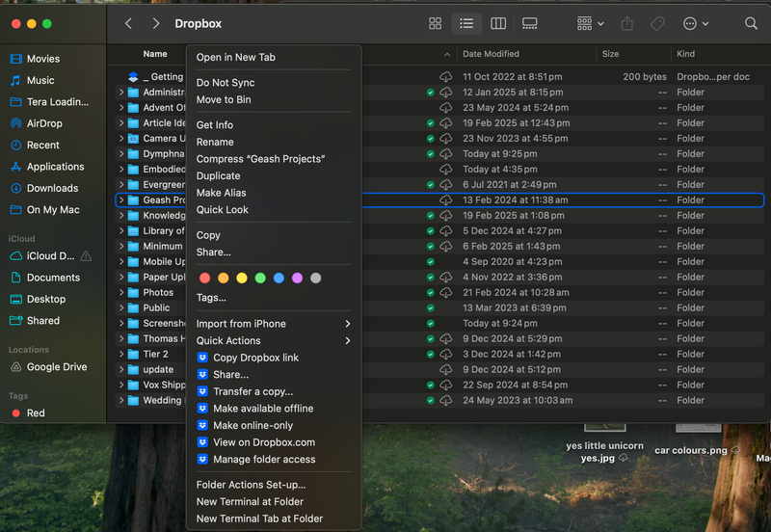Expand the Public folder disclosure triangle
Screen dimensions: 771x532
(121, 308)
